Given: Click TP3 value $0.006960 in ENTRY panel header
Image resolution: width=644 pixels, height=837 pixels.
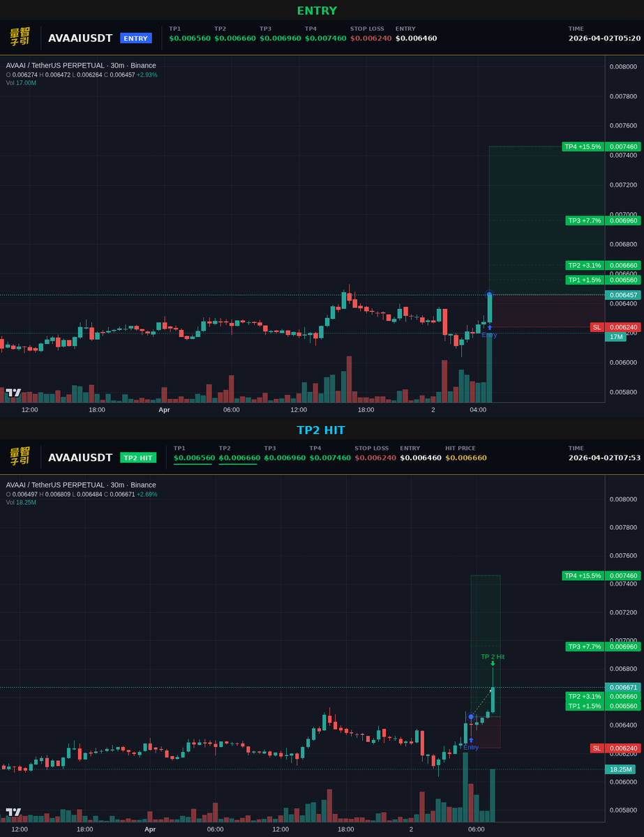Looking at the screenshot, I should coord(280,38).
